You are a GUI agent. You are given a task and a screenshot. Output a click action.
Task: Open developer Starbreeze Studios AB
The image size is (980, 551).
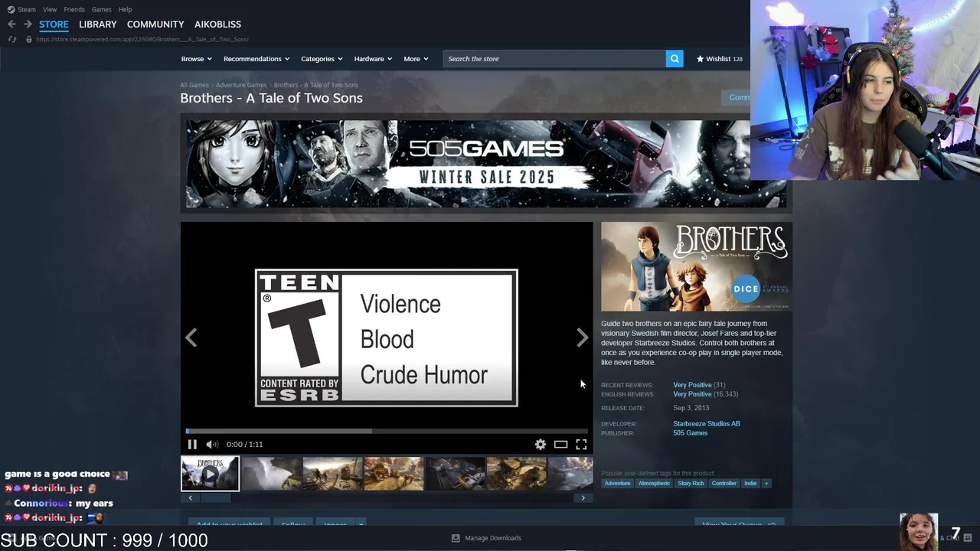(707, 423)
